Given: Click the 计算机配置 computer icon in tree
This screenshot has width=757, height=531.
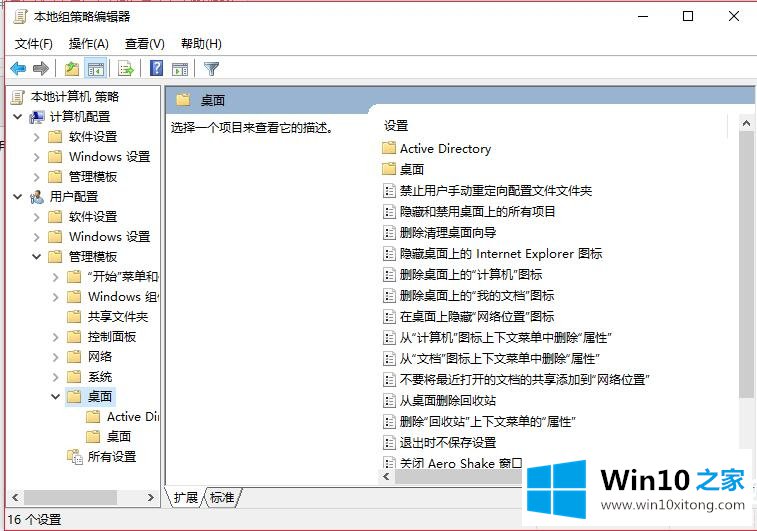Looking at the screenshot, I should click(x=37, y=117).
